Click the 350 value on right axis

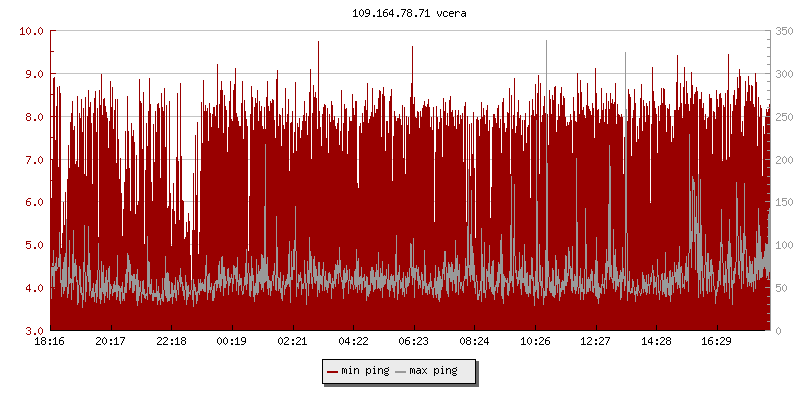coord(783,31)
